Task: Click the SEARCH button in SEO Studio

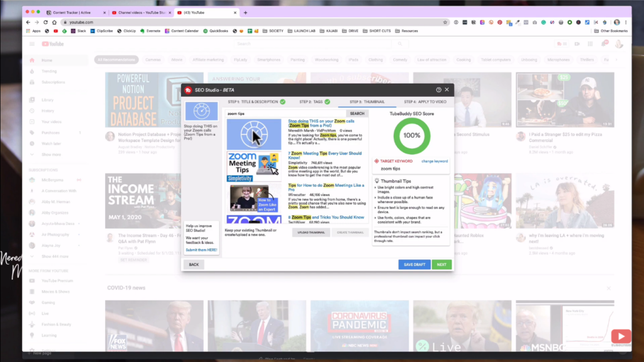Action: coord(357,114)
